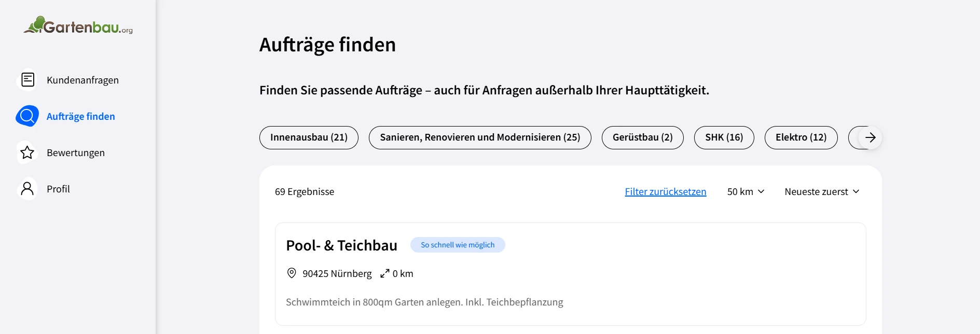The width and height of the screenshot is (980, 334).
Task: Filter by Elektro (12)
Action: click(801, 137)
